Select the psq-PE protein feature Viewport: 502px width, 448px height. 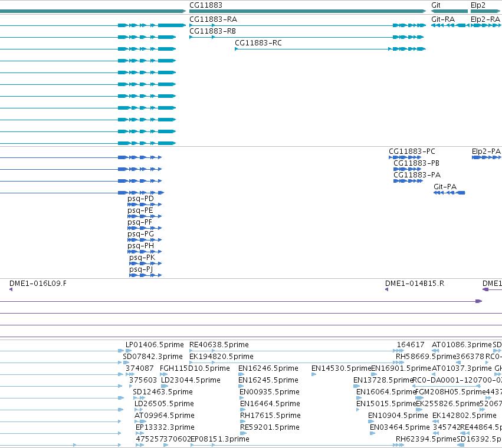145,216
